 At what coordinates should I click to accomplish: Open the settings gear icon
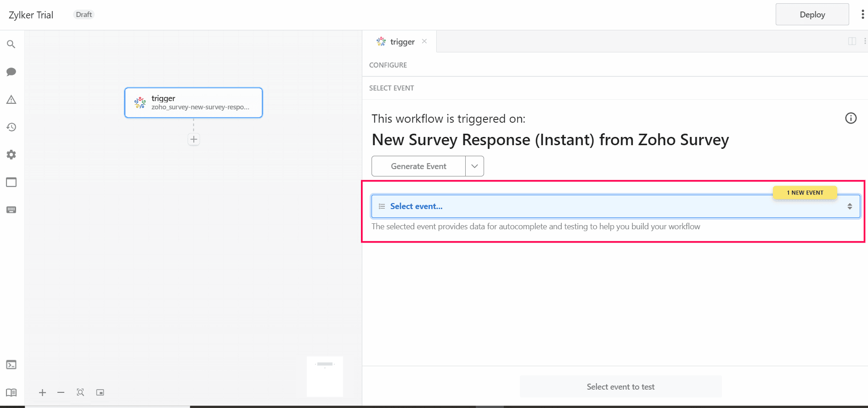point(11,155)
